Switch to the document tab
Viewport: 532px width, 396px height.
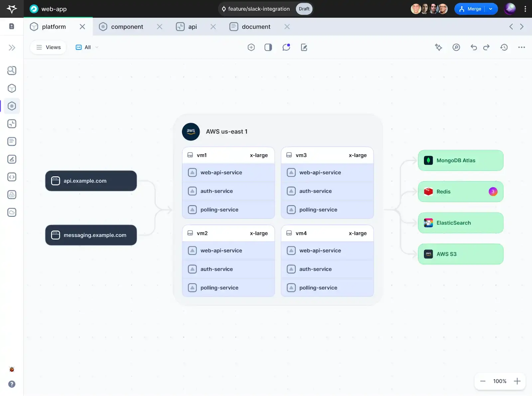(x=256, y=27)
